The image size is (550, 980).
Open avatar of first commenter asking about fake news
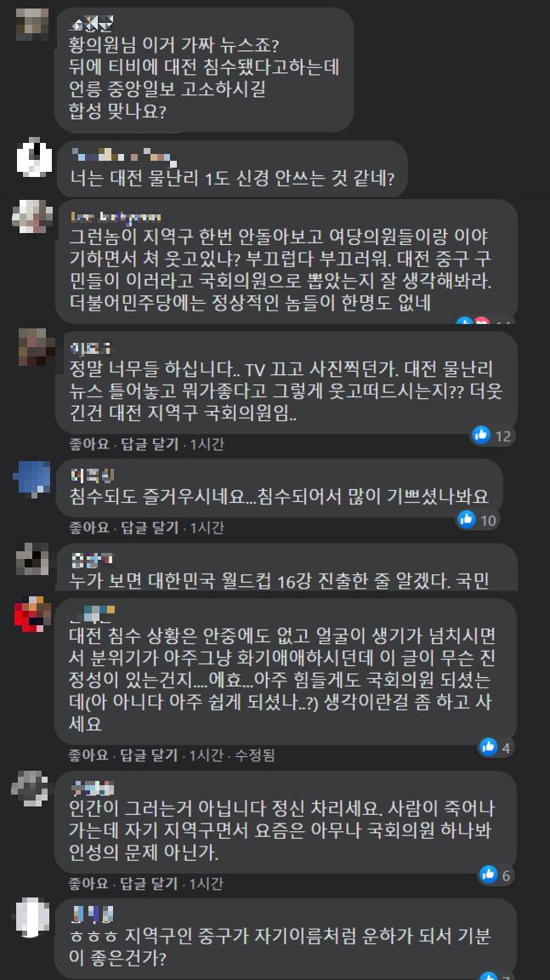click(x=32, y=25)
